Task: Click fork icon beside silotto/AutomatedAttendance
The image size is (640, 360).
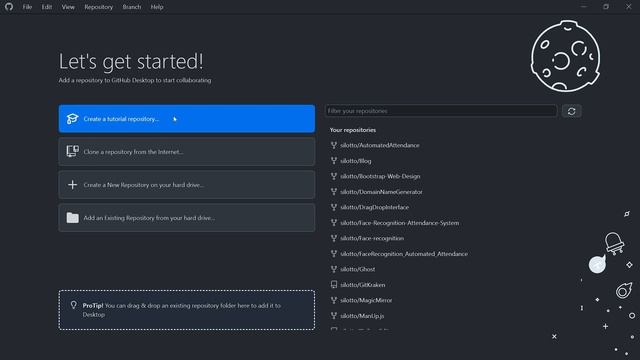Action: [333, 145]
